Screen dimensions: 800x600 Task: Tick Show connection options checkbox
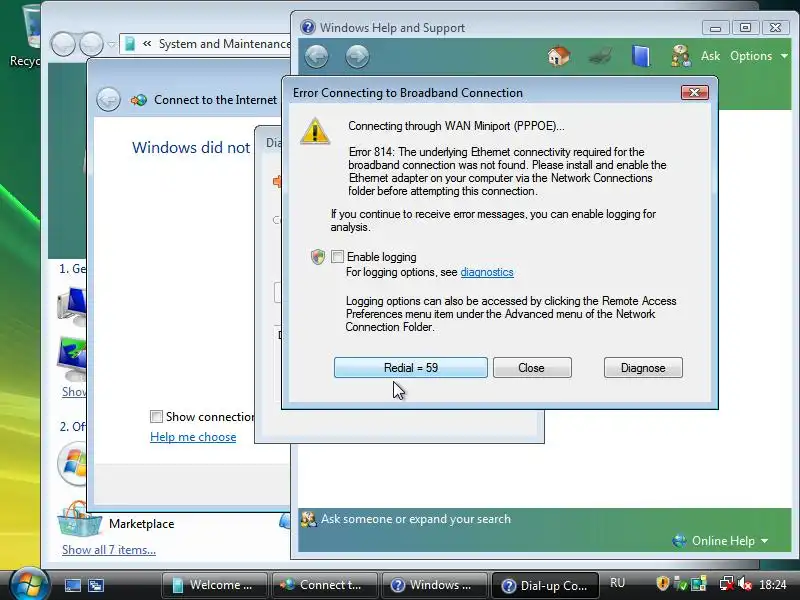[x=157, y=416]
